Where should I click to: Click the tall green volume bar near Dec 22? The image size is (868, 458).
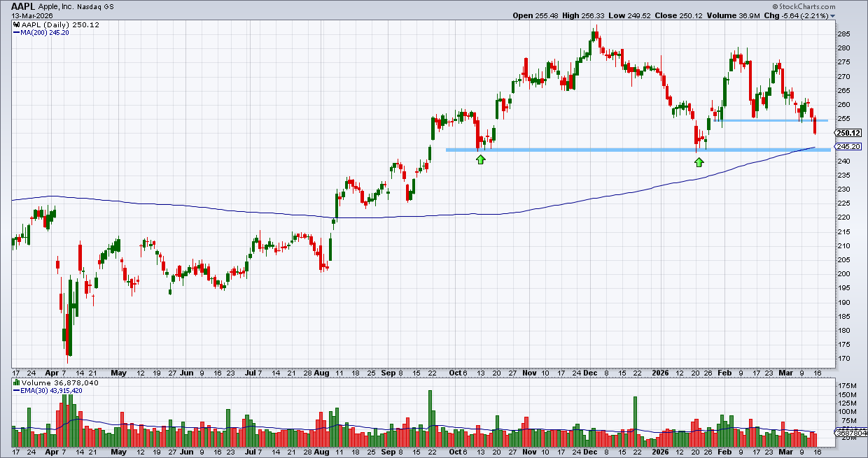(x=636, y=422)
